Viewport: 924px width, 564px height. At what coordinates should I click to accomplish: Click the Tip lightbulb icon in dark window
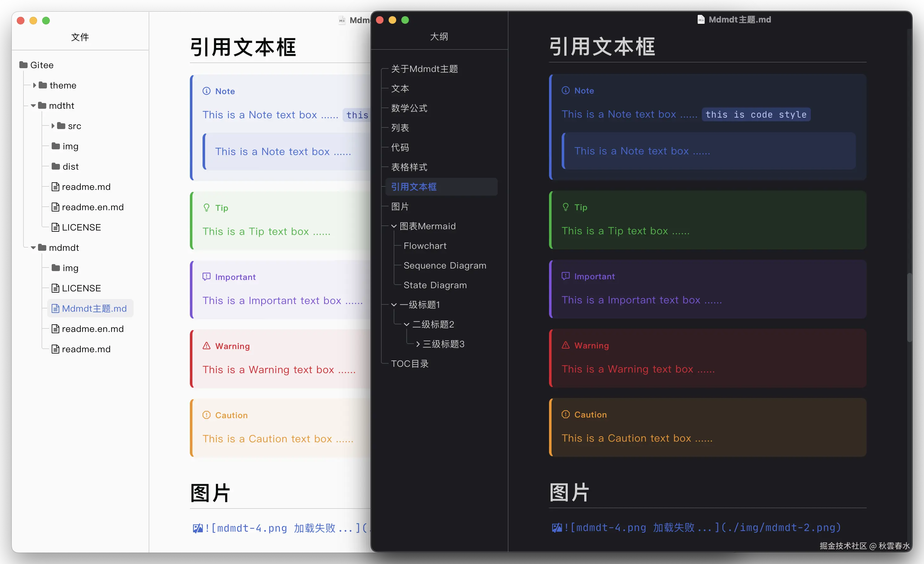click(x=565, y=207)
